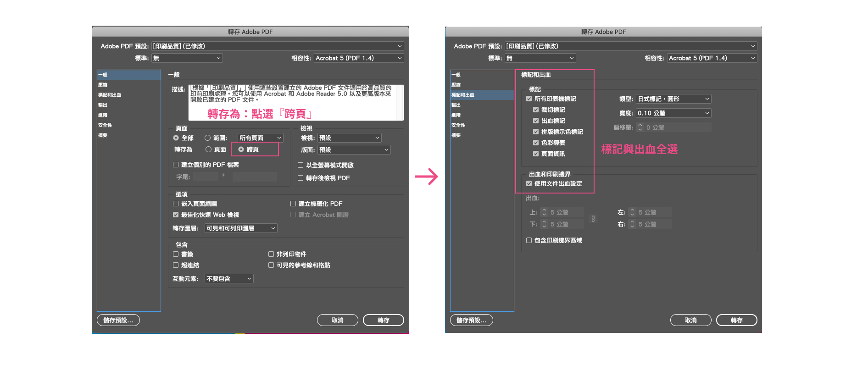Expand the 相容性 dropdown in the left dialog
Viewport: 868px width, 365px height.
pyautogui.click(x=358, y=58)
